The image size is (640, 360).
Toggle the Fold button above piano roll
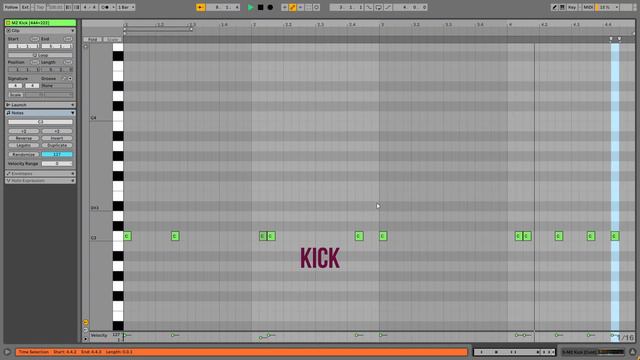pyautogui.click(x=93, y=40)
